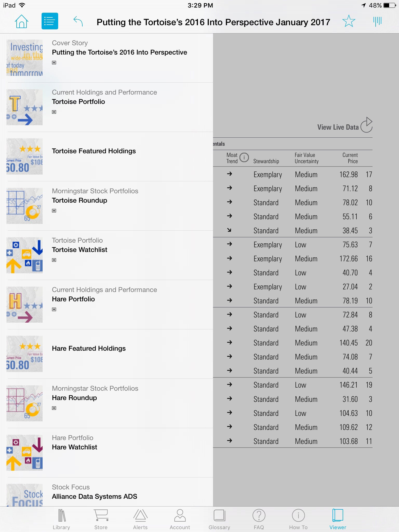Tap the View Live Data refresh icon
The height and width of the screenshot is (532, 399).
click(367, 125)
